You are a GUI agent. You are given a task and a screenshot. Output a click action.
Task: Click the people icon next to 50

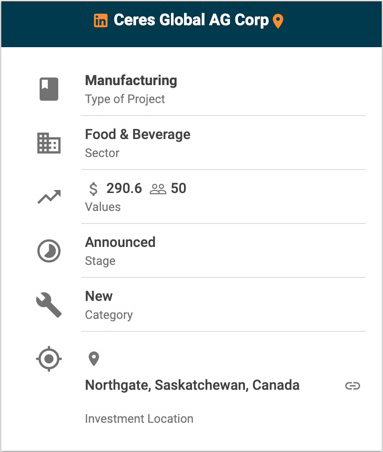point(158,189)
